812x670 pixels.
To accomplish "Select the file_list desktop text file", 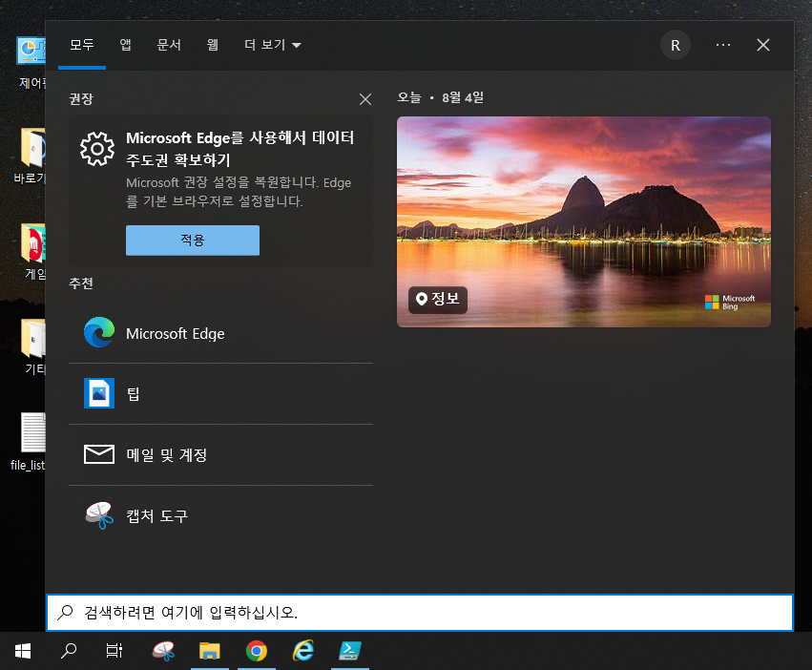I will click(29, 442).
